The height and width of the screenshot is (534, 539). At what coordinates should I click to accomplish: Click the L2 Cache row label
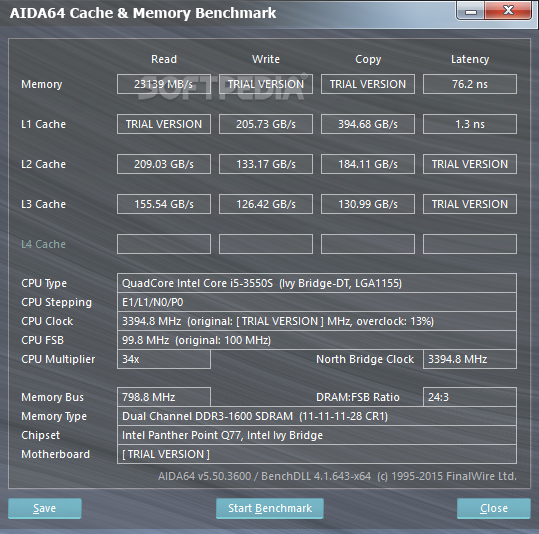pos(43,164)
